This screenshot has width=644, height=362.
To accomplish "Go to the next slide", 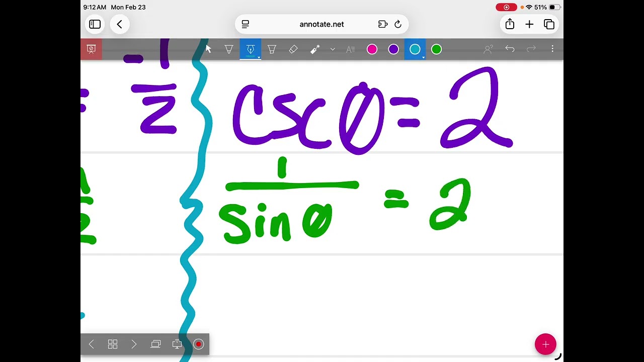I will pyautogui.click(x=134, y=344).
